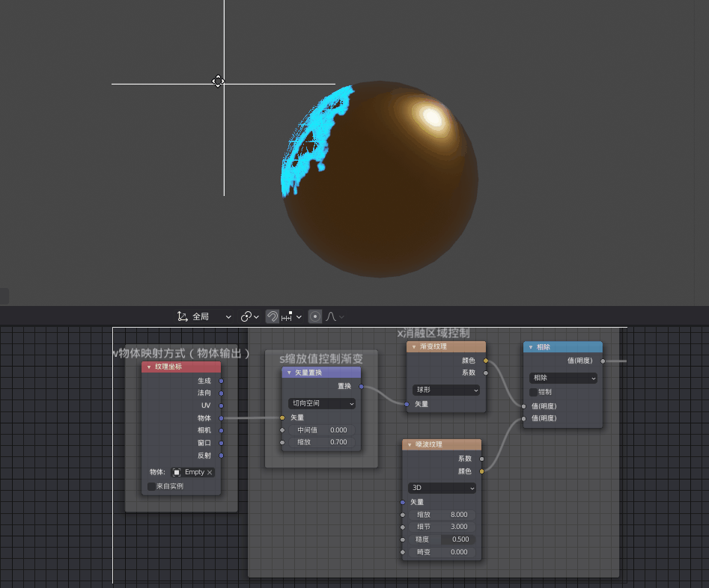The height and width of the screenshot is (588, 709).
Task: Click the 置换 output socket
Action: (x=362, y=387)
